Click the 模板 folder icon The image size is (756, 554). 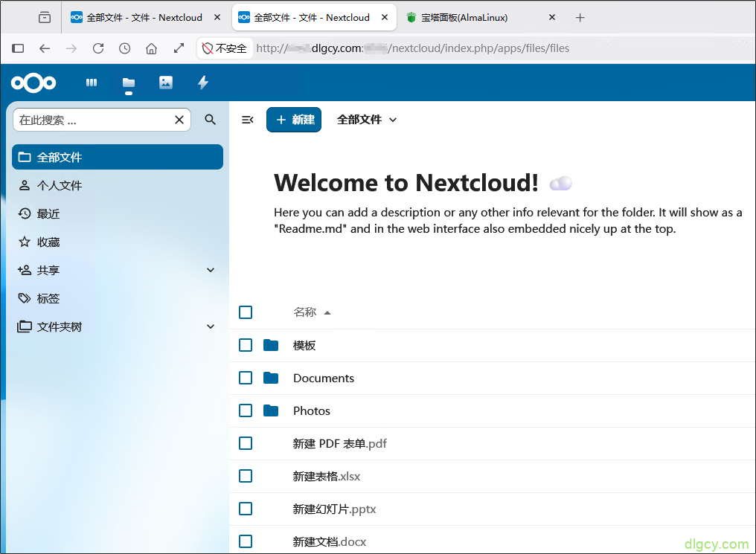pyautogui.click(x=271, y=345)
